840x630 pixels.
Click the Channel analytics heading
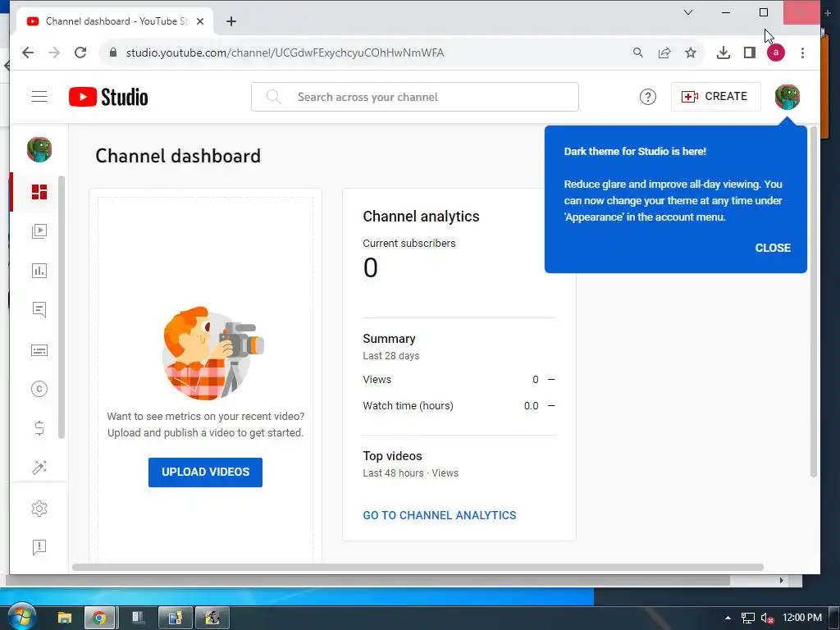pos(421,217)
